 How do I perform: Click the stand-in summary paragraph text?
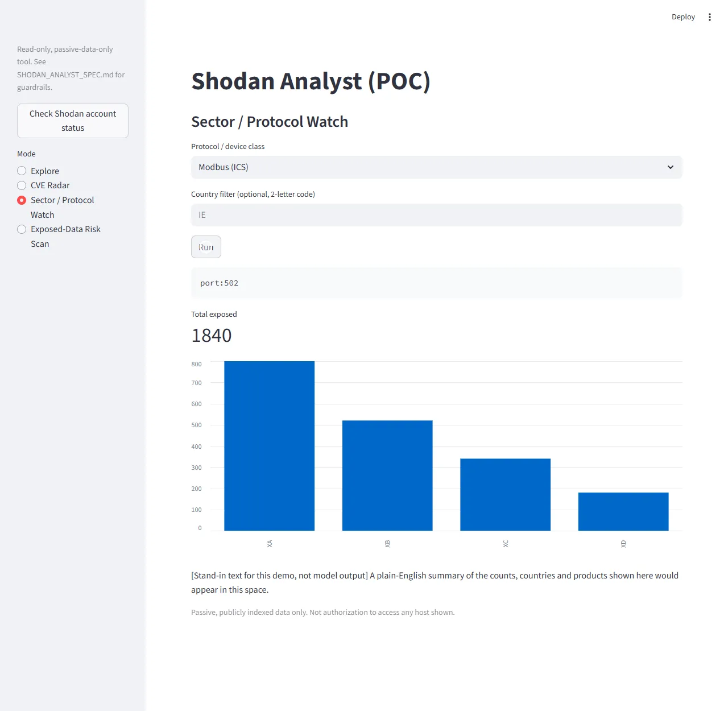pos(435,582)
